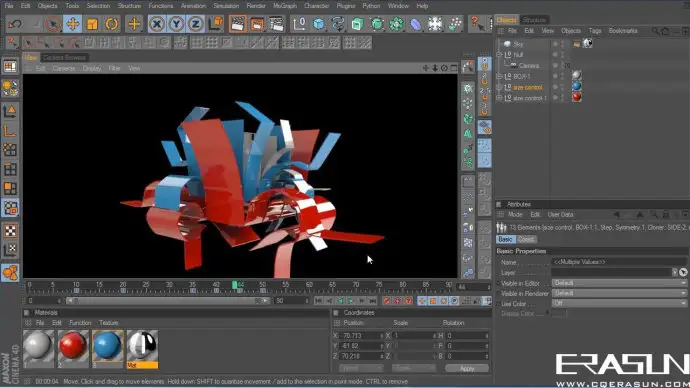Switch to the Structure tab
The image size is (690, 388).
[534, 20]
